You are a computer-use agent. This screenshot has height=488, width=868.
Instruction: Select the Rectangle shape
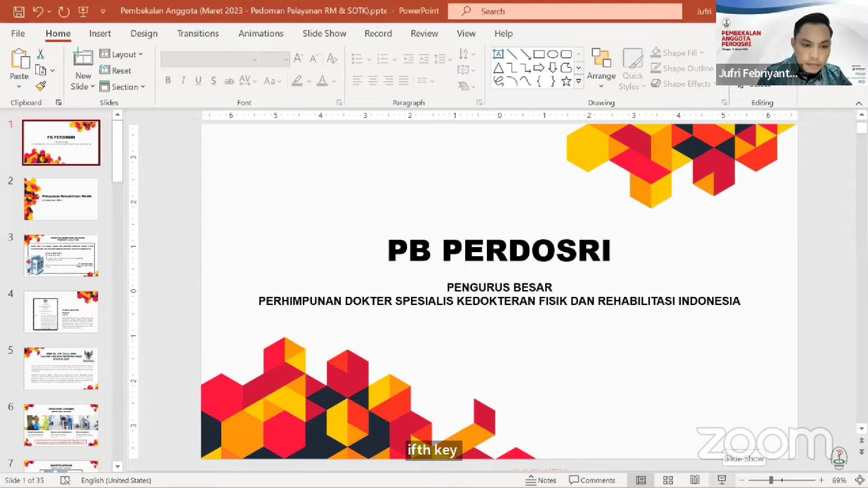point(539,54)
